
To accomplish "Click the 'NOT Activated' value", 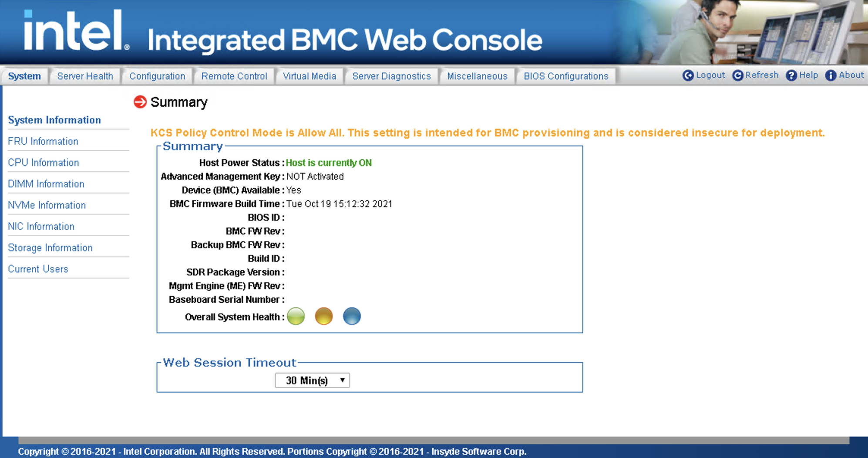I will [x=315, y=176].
